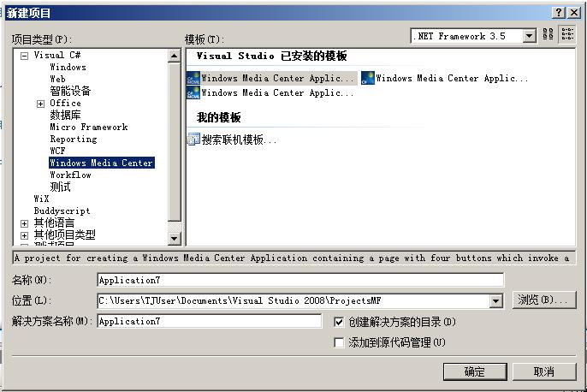Viewport: 587px width, 392px height.
Task: Expand the Office tree node
Action: (x=40, y=104)
